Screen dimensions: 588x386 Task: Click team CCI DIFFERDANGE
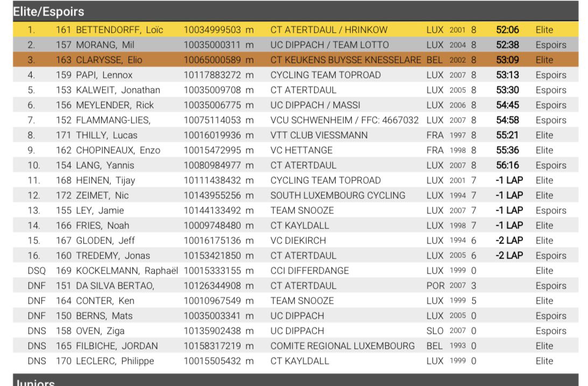[309, 270]
